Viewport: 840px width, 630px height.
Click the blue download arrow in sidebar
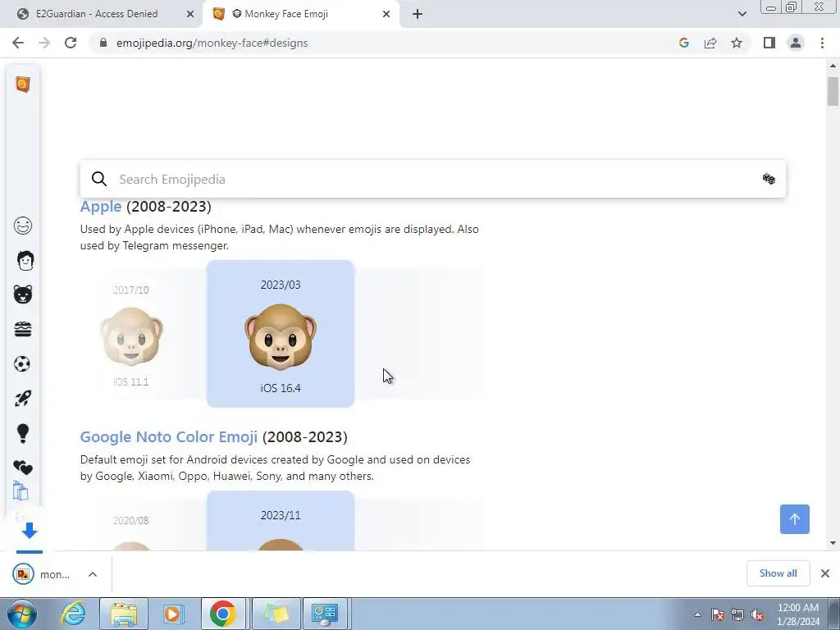[30, 531]
